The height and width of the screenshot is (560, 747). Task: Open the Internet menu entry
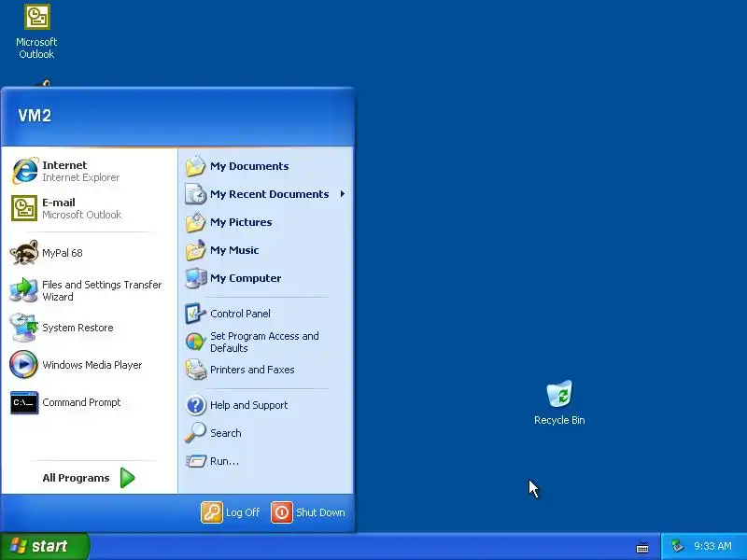pos(89,171)
